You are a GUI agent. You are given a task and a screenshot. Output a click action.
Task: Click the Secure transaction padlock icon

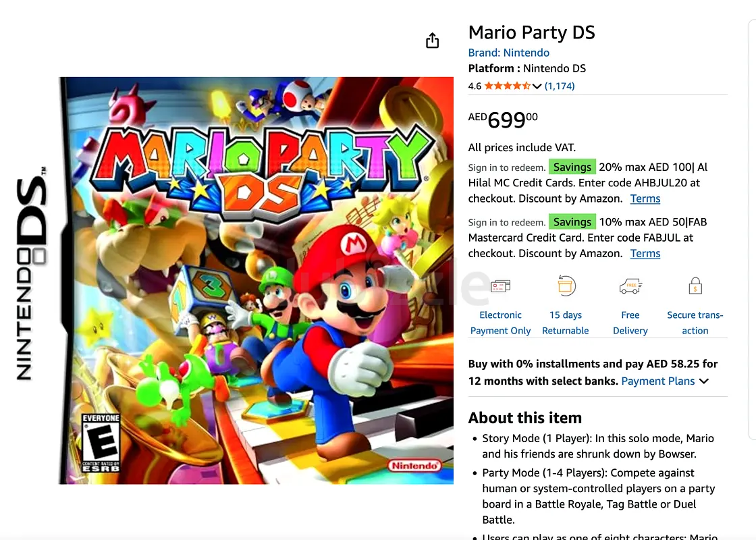[695, 286]
